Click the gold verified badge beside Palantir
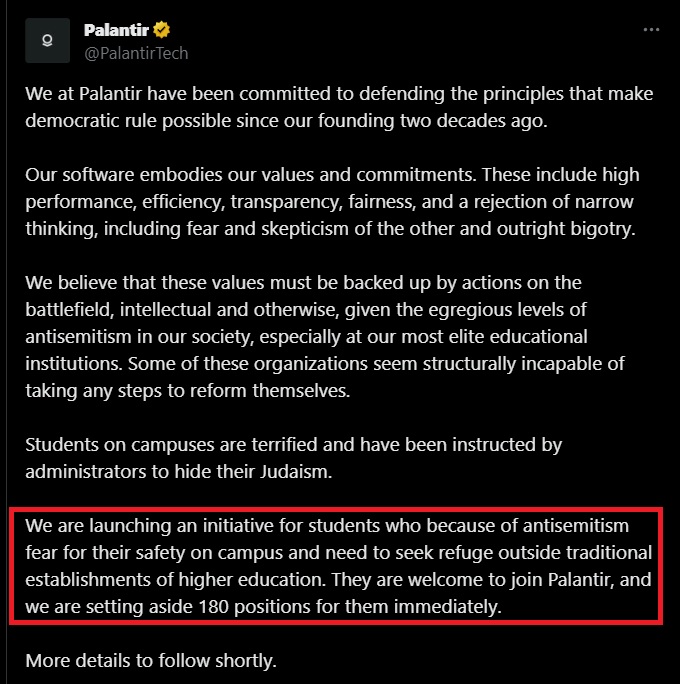Viewport: 680px width, 684px height. point(161,30)
